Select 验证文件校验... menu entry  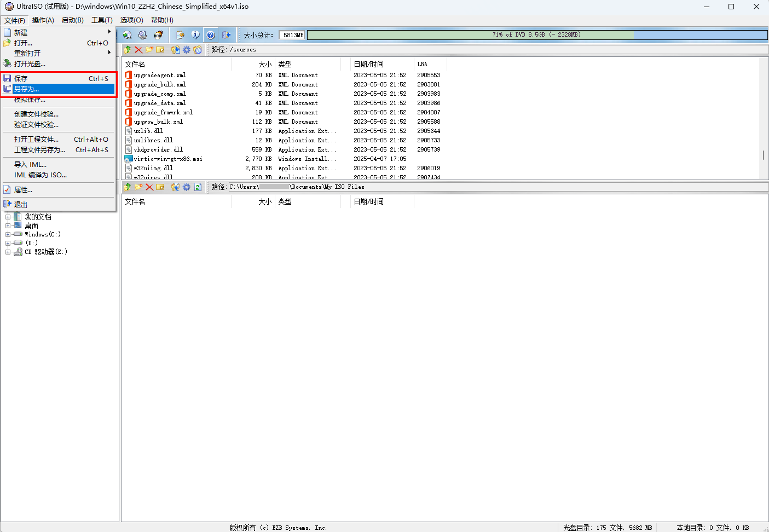[x=58, y=124]
